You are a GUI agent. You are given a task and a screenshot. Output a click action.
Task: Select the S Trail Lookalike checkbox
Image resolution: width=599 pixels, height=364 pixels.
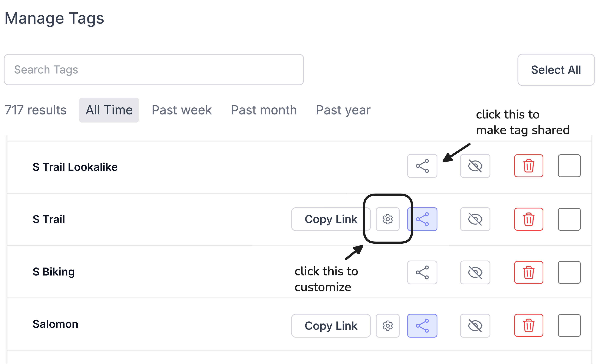coord(569,166)
